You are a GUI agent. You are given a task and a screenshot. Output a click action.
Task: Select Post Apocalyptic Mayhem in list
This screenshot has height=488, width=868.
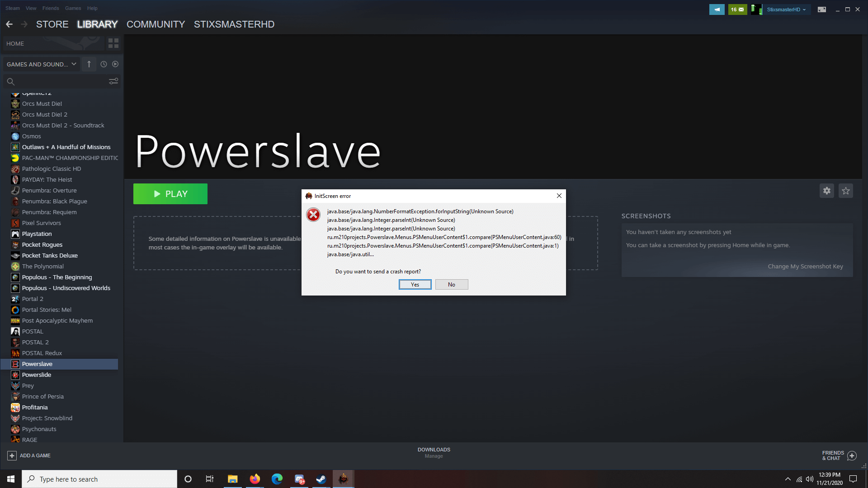tap(60, 320)
